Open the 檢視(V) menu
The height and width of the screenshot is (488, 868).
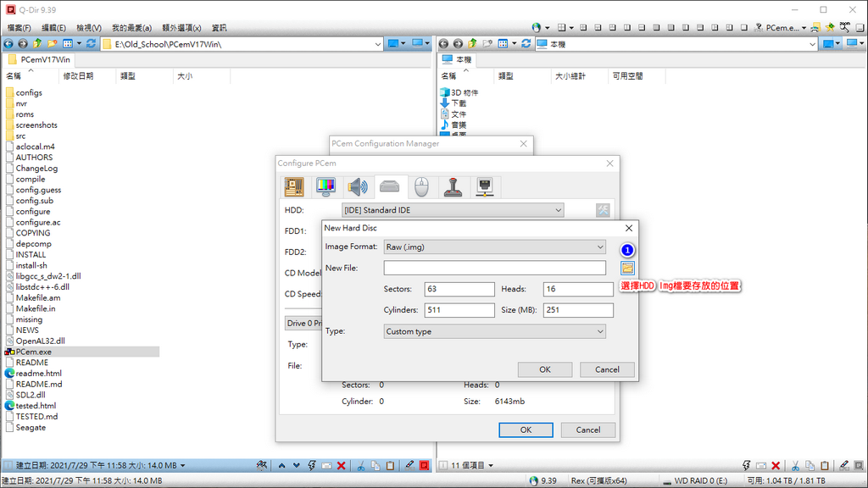pyautogui.click(x=89, y=28)
